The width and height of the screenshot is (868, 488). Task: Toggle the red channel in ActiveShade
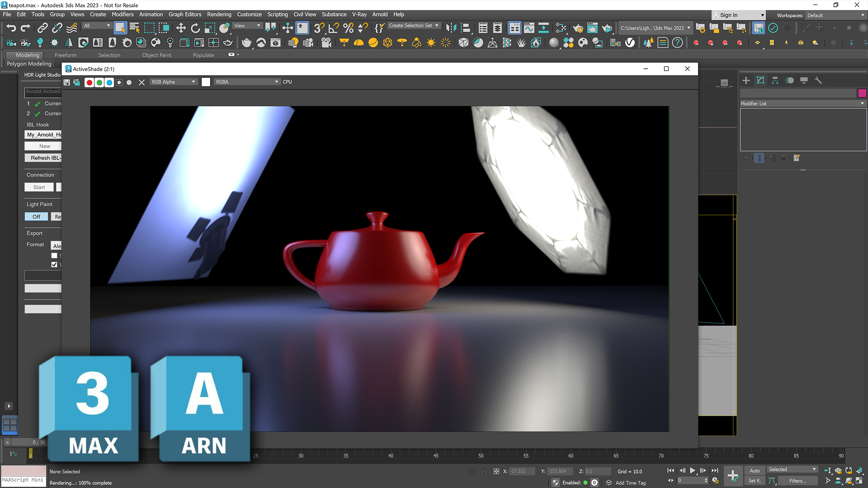coord(90,82)
